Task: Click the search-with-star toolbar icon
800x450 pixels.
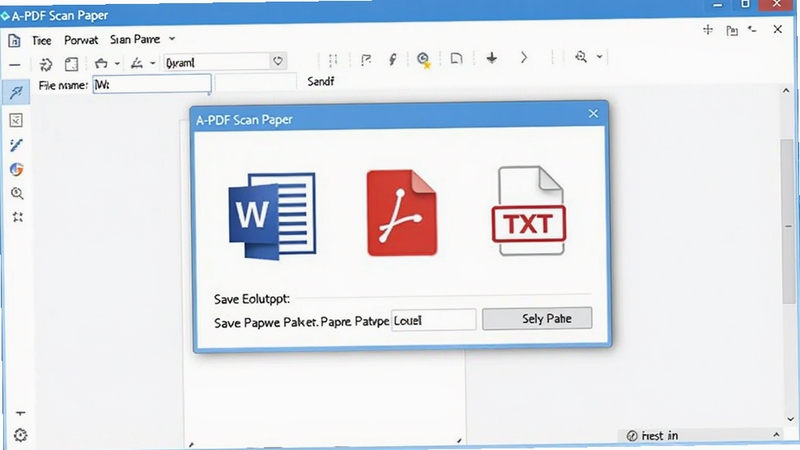Action: 423,60
